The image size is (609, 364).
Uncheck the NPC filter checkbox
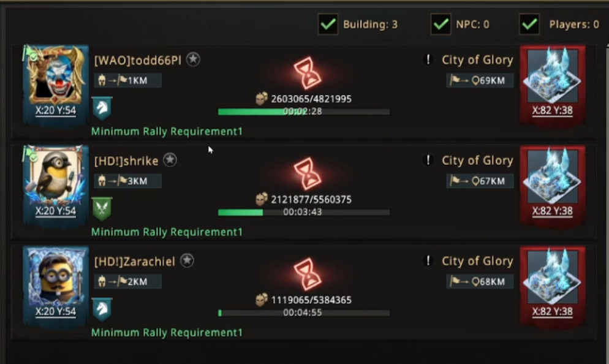click(x=441, y=25)
